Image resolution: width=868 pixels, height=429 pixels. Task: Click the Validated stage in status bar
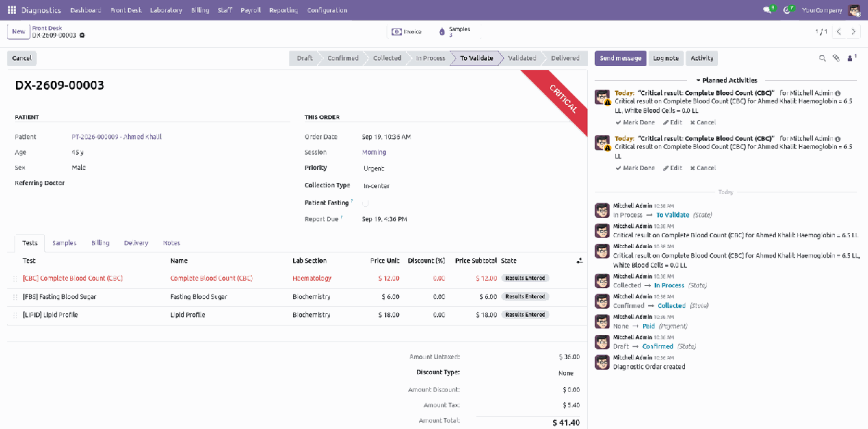pyautogui.click(x=521, y=58)
